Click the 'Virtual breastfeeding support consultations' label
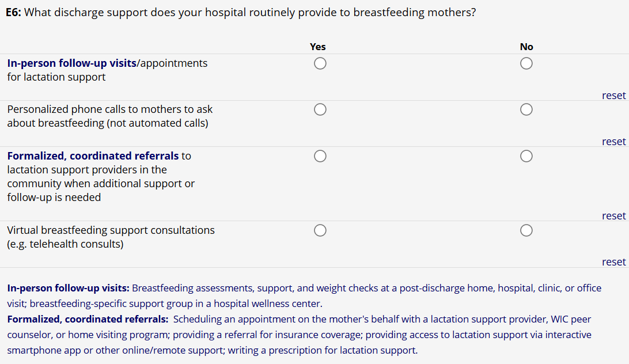629x364 pixels. coord(111,230)
